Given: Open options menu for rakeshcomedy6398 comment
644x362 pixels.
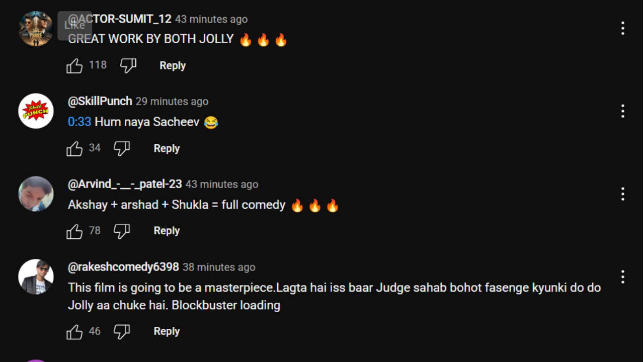Looking at the screenshot, I should 623,277.
